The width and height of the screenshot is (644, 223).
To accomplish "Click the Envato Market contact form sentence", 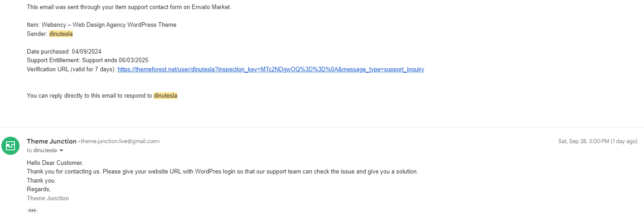I will coord(129,7).
